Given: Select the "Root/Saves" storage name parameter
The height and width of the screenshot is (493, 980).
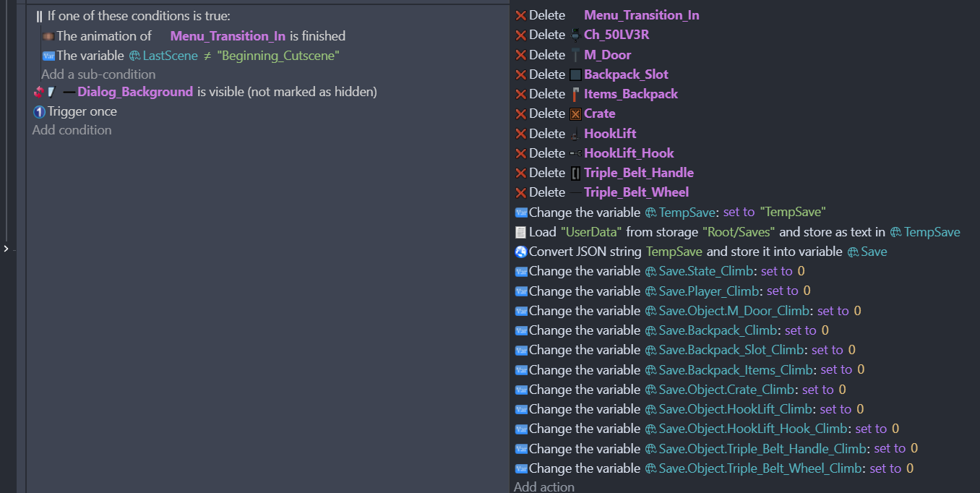Looking at the screenshot, I should 739,232.
